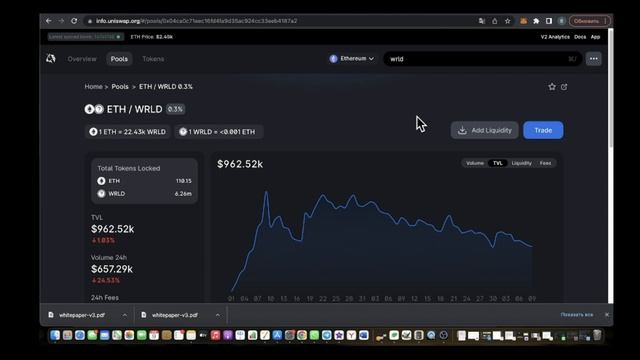Go back with the browser back arrow
The image size is (640, 360).
(49, 21)
